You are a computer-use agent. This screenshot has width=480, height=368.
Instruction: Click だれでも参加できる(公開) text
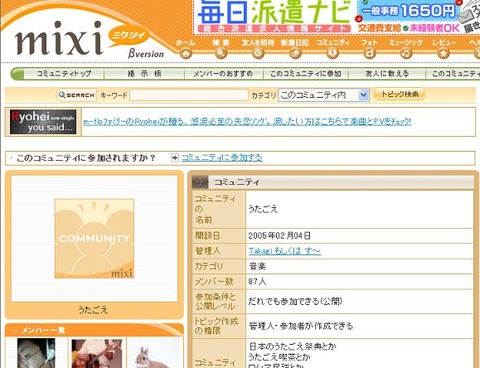[x=295, y=301]
